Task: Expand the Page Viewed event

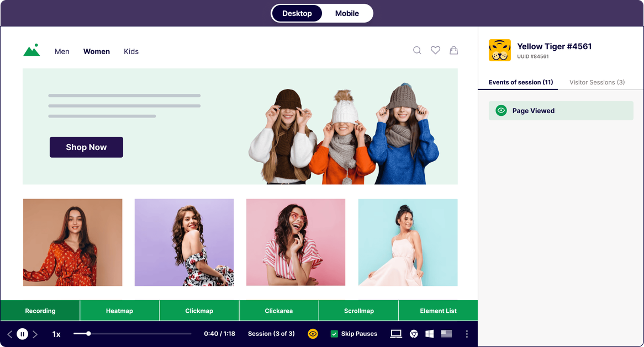Action: [x=561, y=111]
